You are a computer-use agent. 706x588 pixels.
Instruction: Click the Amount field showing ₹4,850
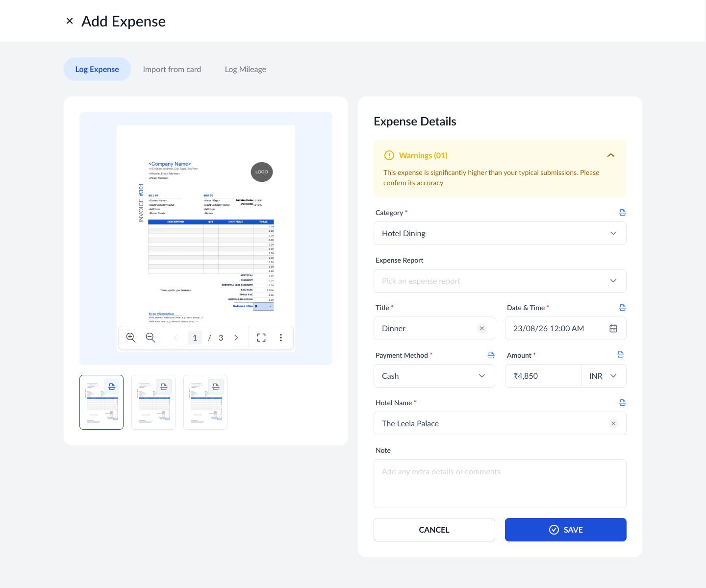[x=543, y=376]
